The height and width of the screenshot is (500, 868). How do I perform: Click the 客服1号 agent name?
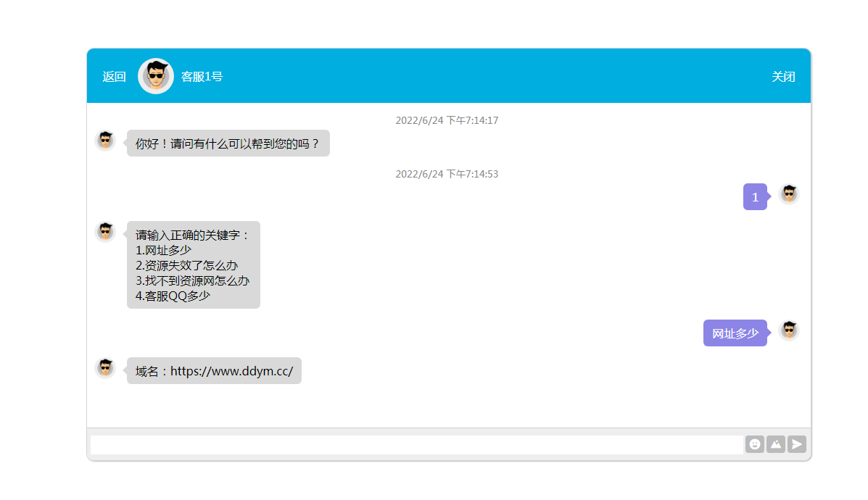202,77
